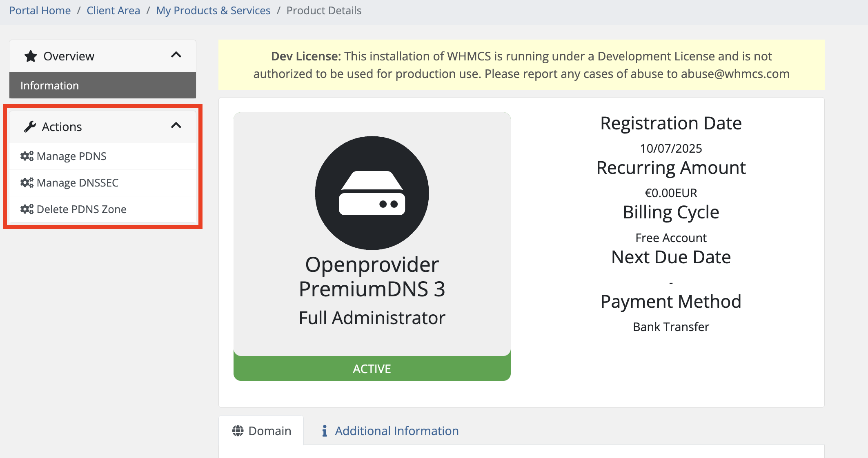Click the gears icon next to Delete PDNS Zone
The image size is (868, 458).
click(x=27, y=209)
